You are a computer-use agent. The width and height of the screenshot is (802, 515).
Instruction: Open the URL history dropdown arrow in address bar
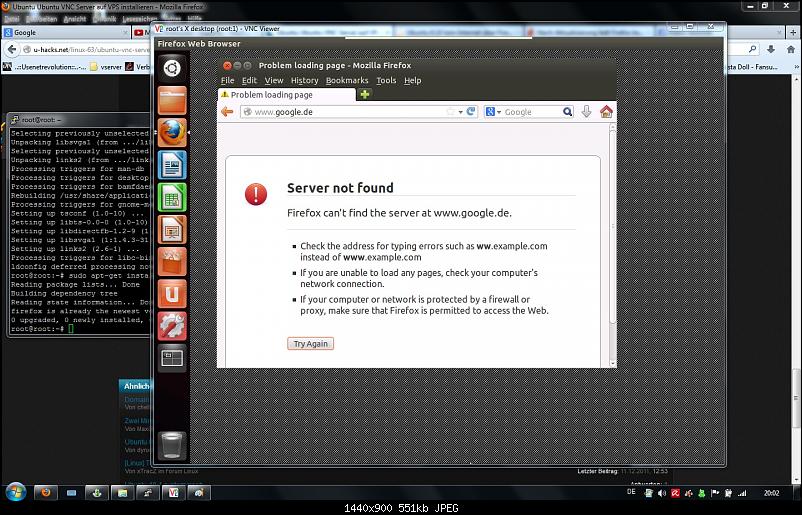[x=460, y=111]
